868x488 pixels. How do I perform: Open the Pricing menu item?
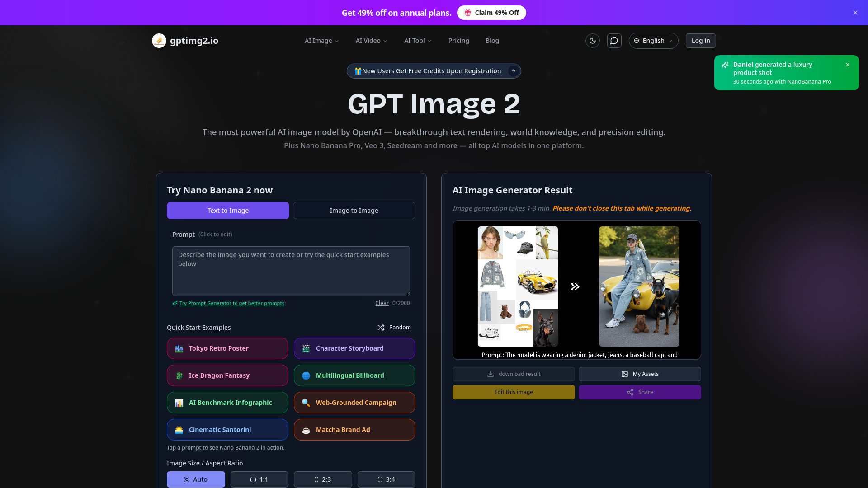pyautogui.click(x=459, y=41)
